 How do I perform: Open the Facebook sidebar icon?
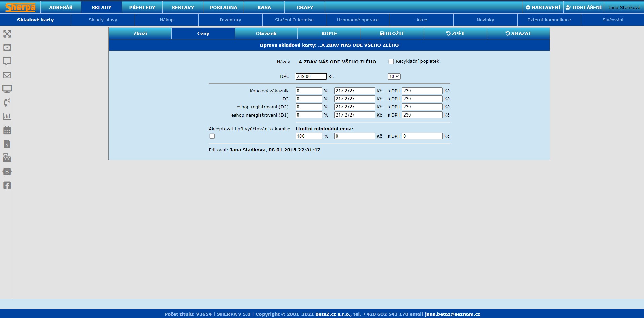(7, 185)
